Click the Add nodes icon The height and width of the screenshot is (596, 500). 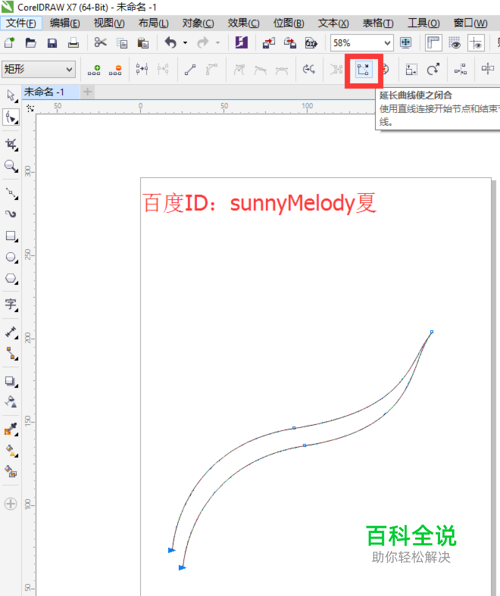(x=94, y=70)
